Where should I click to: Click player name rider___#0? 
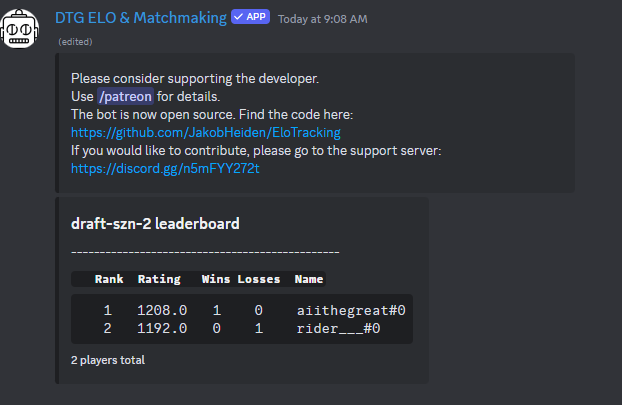[338, 328]
